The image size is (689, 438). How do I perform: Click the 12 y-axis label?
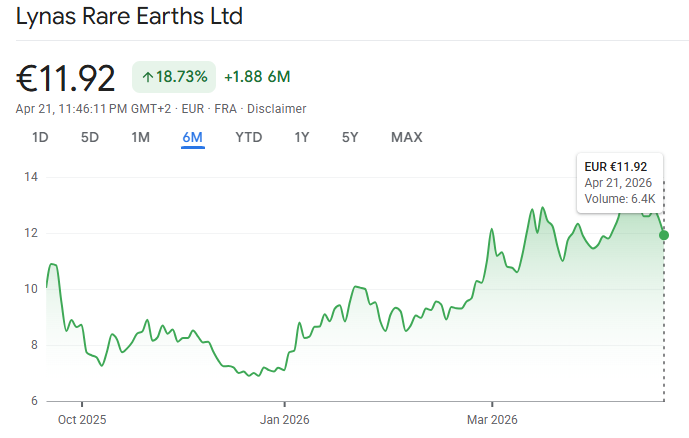(31, 232)
